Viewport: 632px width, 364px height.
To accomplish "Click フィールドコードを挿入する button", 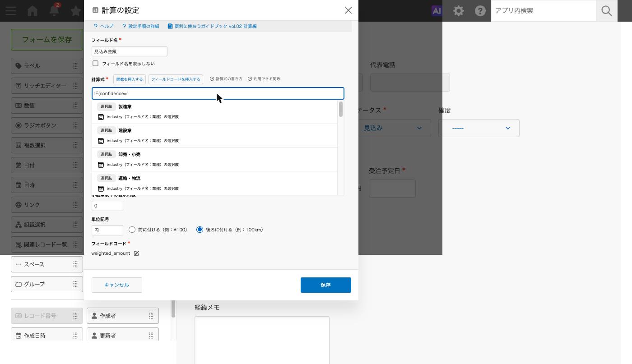I will [176, 79].
